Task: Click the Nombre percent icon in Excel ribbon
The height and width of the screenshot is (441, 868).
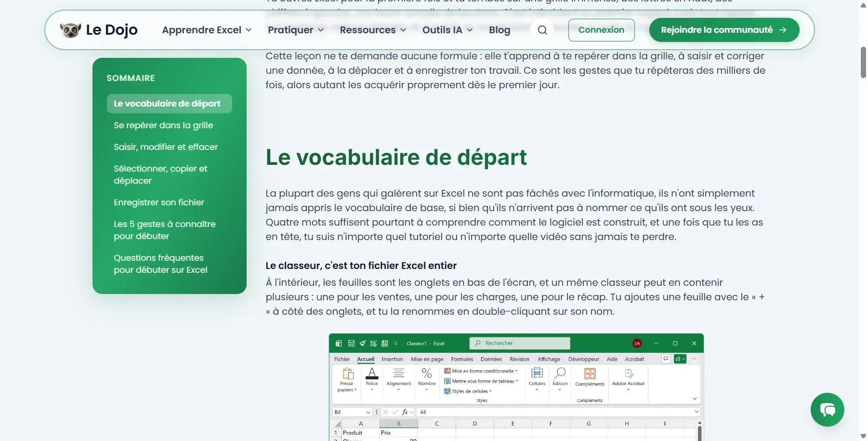Action: [x=427, y=374]
